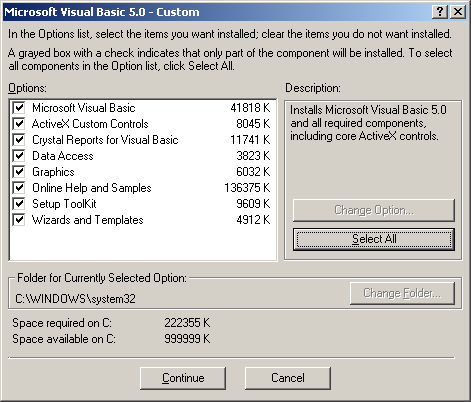Cancel the custom setup
Screen dimensions: 471x402
pos(288,378)
